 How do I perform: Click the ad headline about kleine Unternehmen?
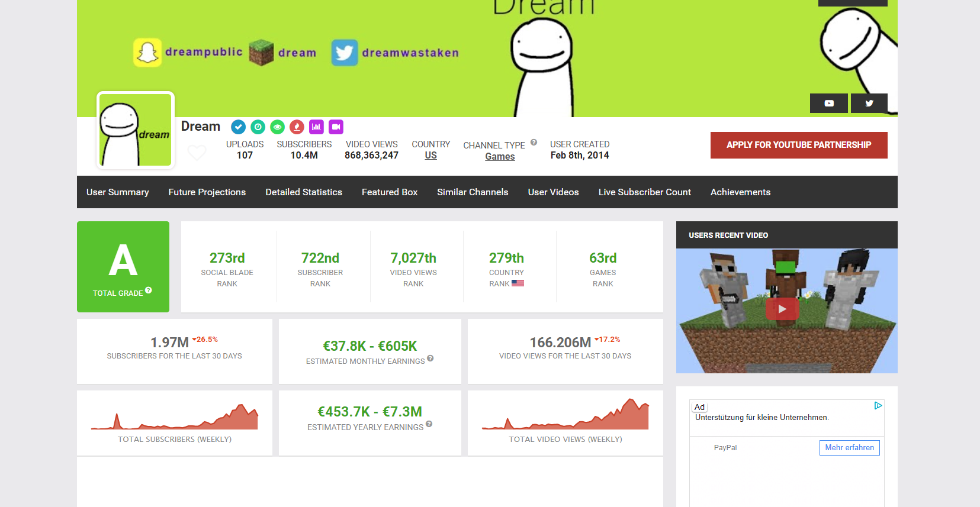click(762, 418)
